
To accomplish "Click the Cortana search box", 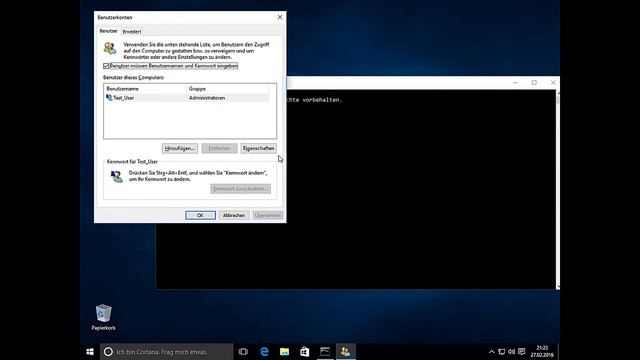I will click(x=167, y=351).
